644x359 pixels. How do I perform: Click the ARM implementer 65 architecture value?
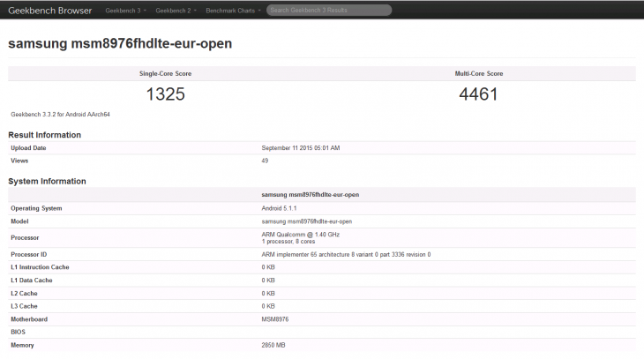coord(346,255)
